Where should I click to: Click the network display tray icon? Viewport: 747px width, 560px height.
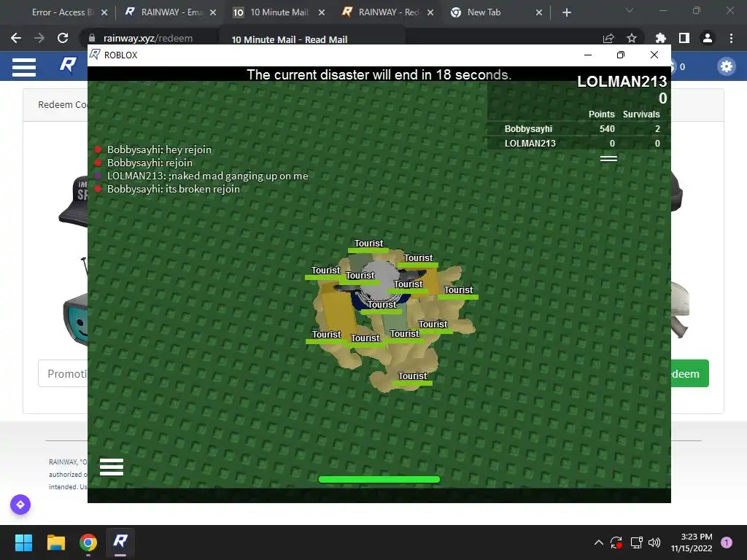(x=636, y=542)
